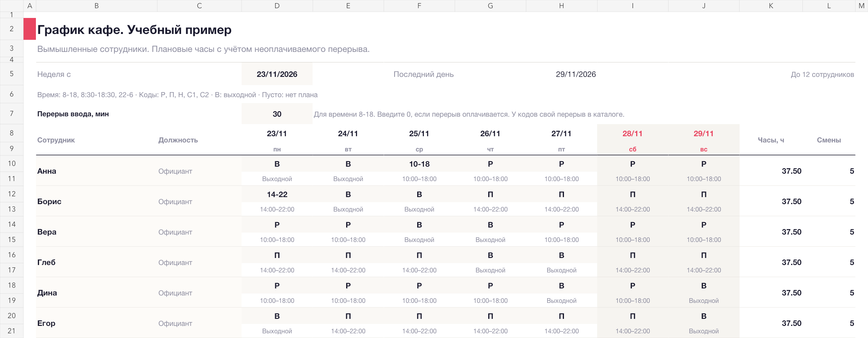Click the "Сотрудник" column heading

tap(56, 140)
